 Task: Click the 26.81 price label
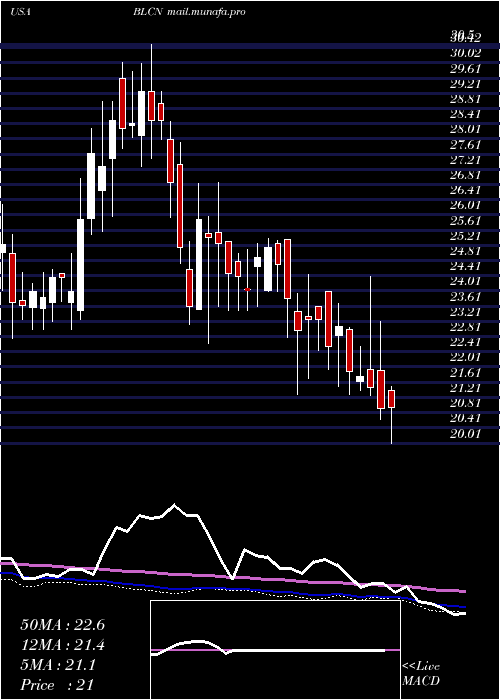466,175
